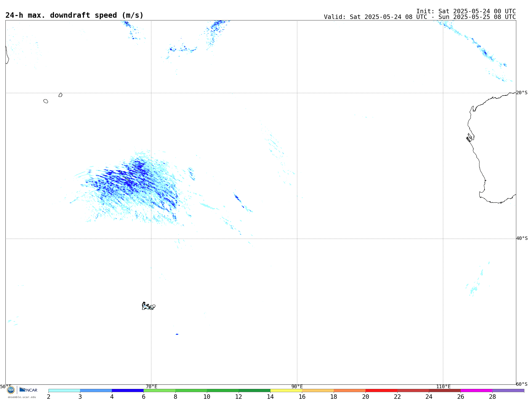Open the ensemble.ucar.edu text link
The image size is (532, 400).
tap(22, 397)
